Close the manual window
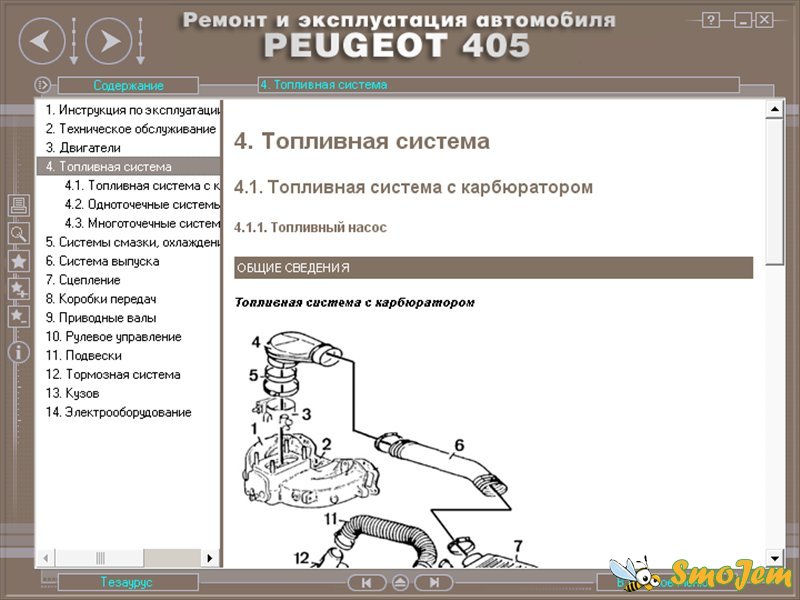This screenshot has height=600, width=800. pos(764,20)
